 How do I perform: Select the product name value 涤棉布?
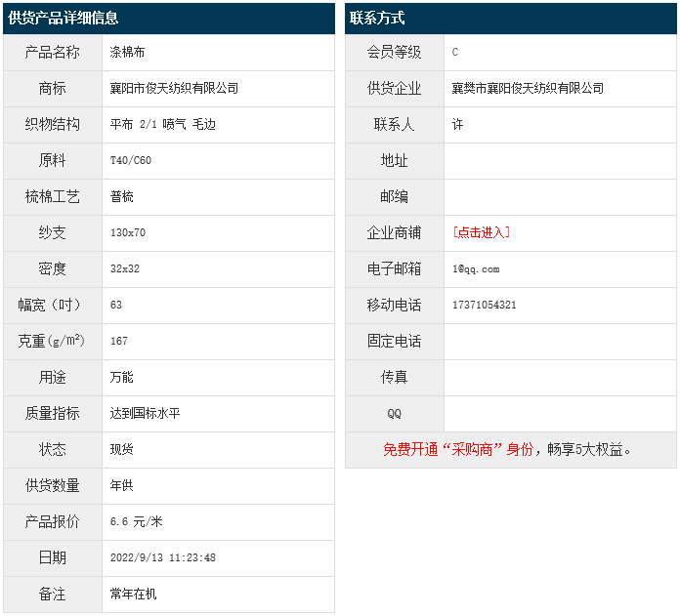tap(128, 52)
